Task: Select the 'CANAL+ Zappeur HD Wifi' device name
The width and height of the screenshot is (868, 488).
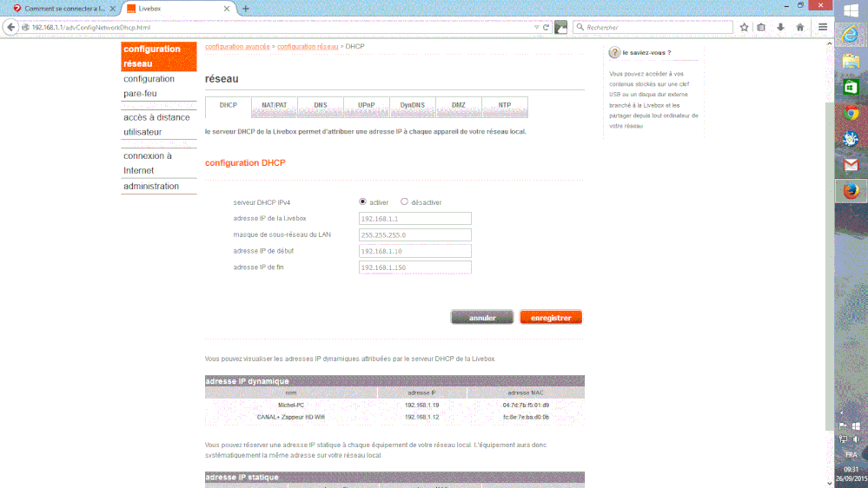Action: click(x=291, y=417)
